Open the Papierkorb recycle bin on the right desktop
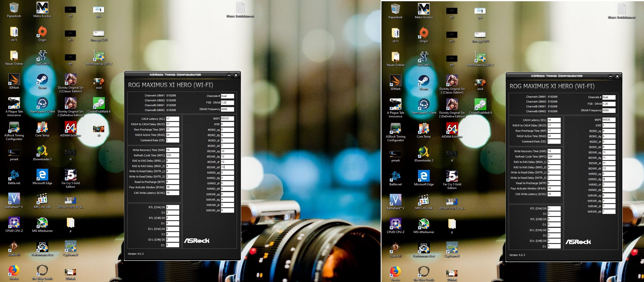The image size is (644, 282). (x=395, y=9)
